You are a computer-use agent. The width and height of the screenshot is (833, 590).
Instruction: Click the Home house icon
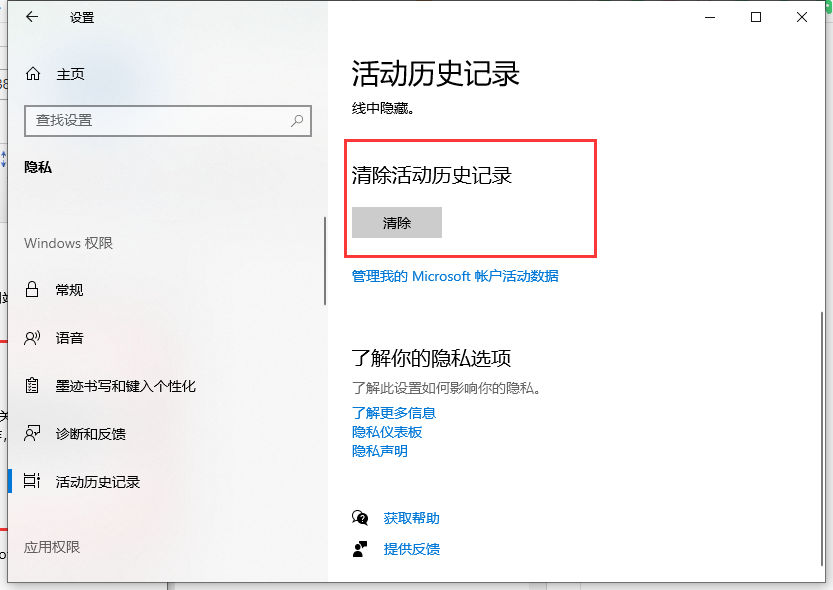click(x=33, y=74)
